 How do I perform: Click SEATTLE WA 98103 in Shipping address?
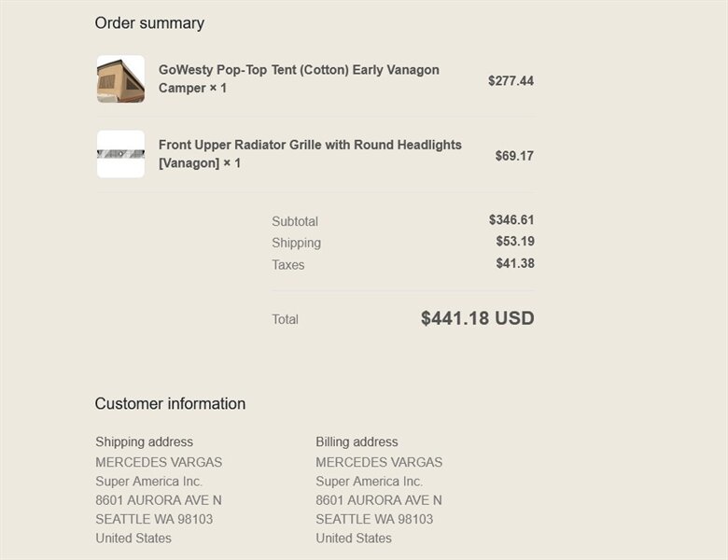tap(154, 519)
